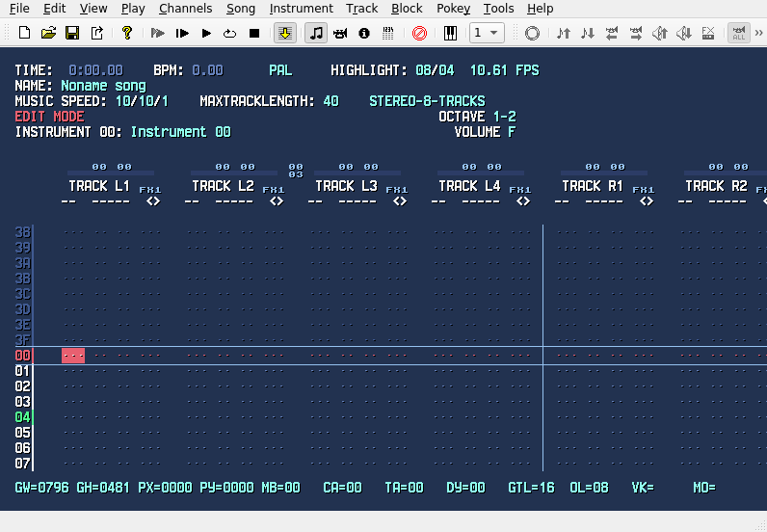Image resolution: width=767 pixels, height=532 pixels.
Task: Click the Track L4 FX arrows
Action: click(x=523, y=201)
